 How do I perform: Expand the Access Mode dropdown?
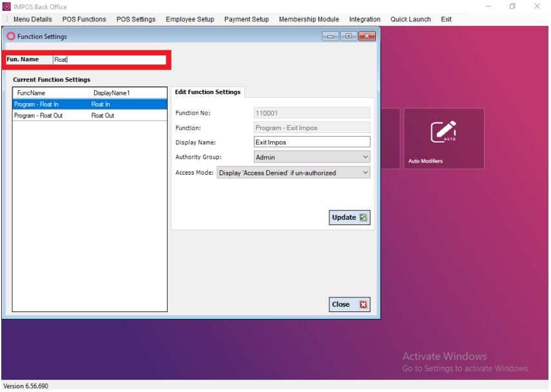coord(366,172)
